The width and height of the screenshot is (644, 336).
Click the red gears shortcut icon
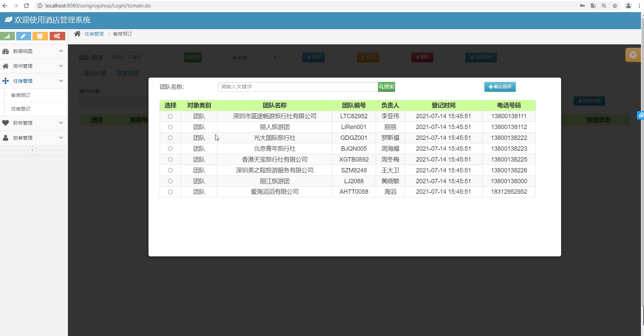tap(57, 36)
